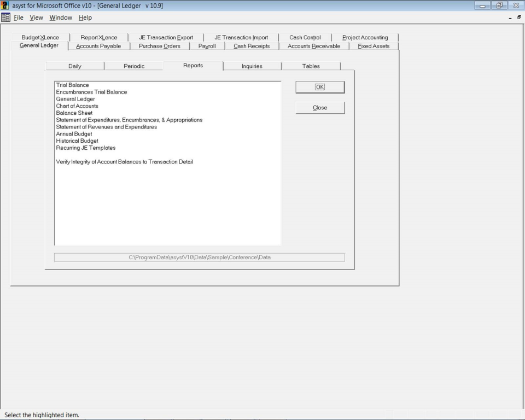This screenshot has height=420, width=525.
Task: Restore the inner General Ledger child window
Action: pos(519,17)
